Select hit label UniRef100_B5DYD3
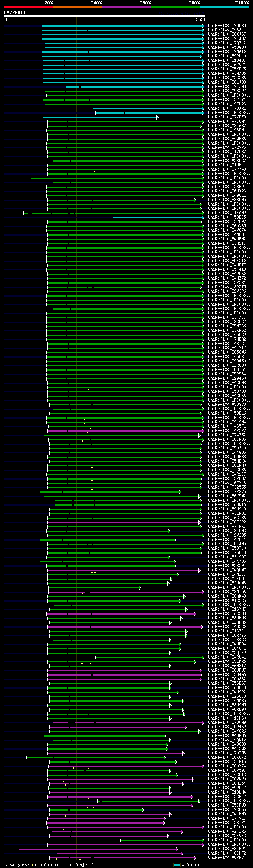Screen dimensions: 253x868 coord(227,391)
